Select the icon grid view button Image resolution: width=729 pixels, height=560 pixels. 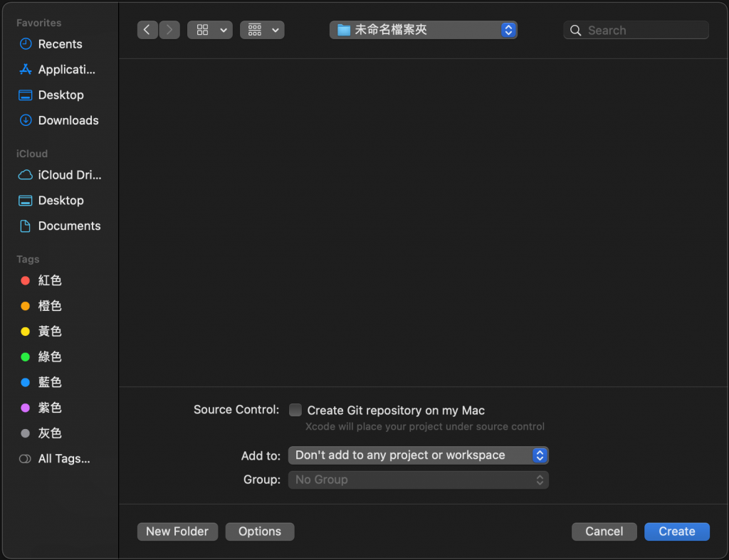(203, 30)
